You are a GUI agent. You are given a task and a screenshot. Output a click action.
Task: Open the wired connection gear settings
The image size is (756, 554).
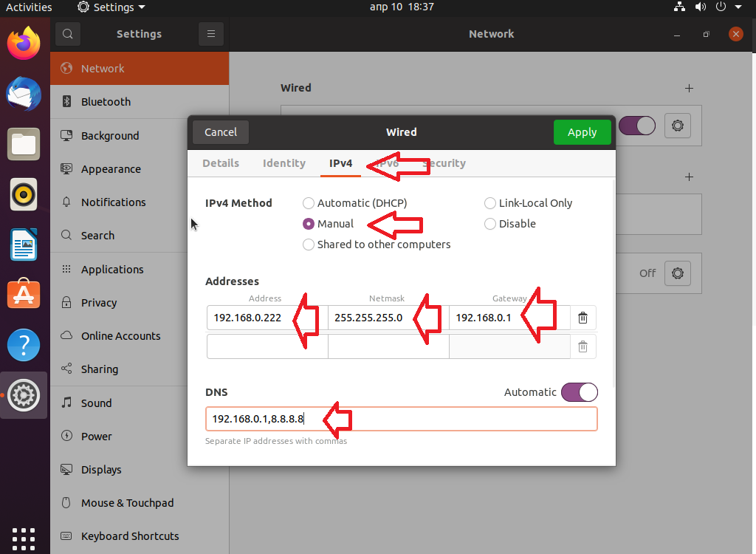tap(677, 126)
